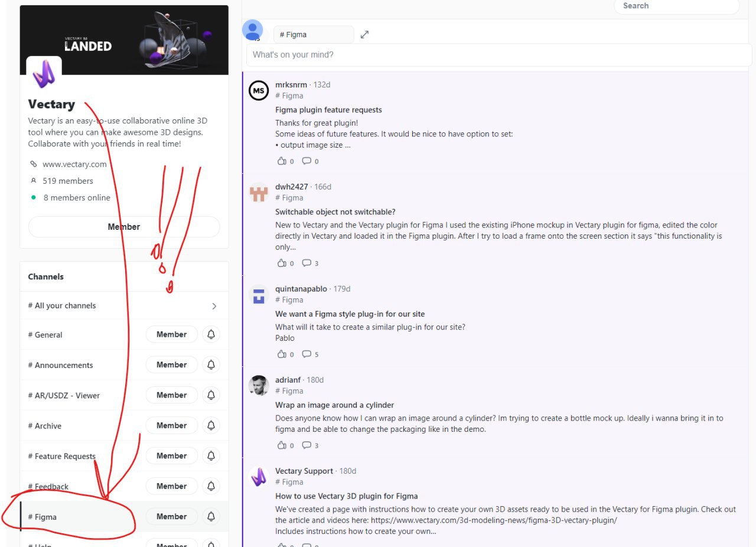This screenshot has width=756, height=547.
Task: Toggle the Feedback channel notification bell
Action: tap(211, 486)
